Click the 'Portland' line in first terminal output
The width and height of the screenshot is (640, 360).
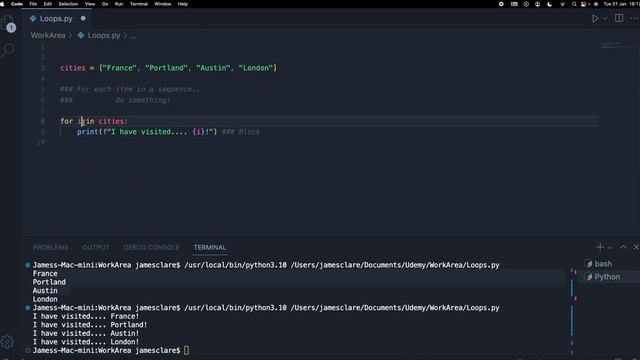tap(49, 282)
